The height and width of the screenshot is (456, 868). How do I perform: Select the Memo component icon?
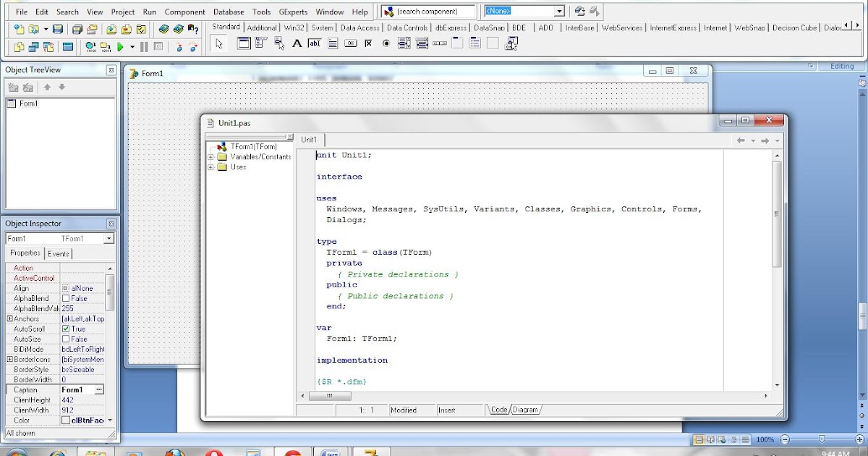click(x=333, y=43)
